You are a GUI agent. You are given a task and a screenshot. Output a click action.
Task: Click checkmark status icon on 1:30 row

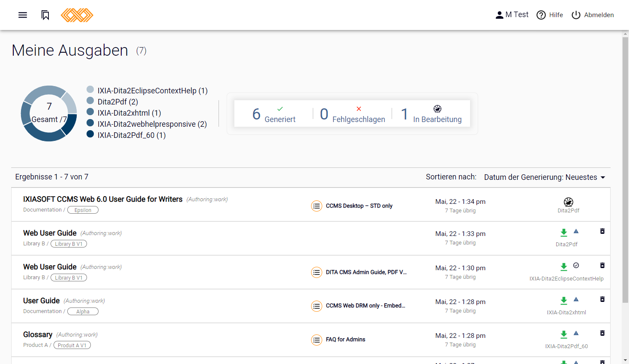(x=576, y=266)
